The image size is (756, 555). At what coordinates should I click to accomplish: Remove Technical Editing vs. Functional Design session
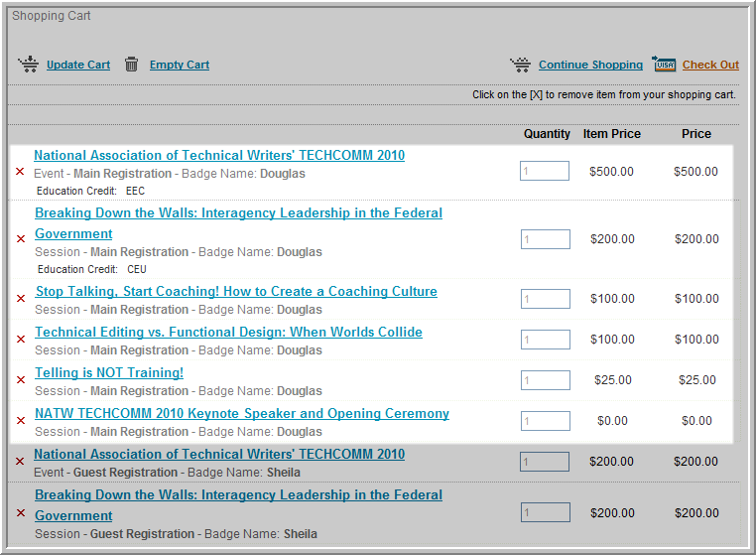(x=21, y=340)
